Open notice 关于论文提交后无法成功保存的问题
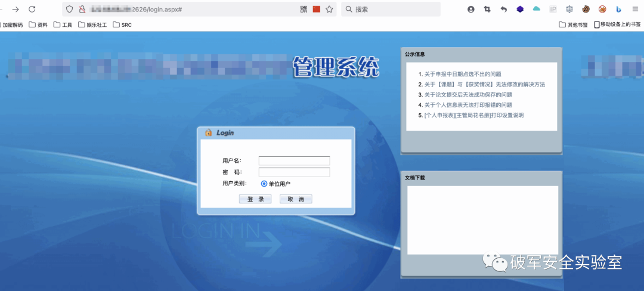This screenshot has width=644, height=291. pyautogui.click(x=468, y=95)
